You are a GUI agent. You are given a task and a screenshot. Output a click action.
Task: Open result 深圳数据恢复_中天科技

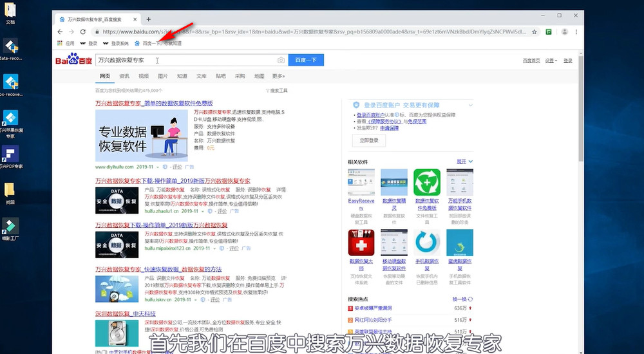(x=126, y=313)
